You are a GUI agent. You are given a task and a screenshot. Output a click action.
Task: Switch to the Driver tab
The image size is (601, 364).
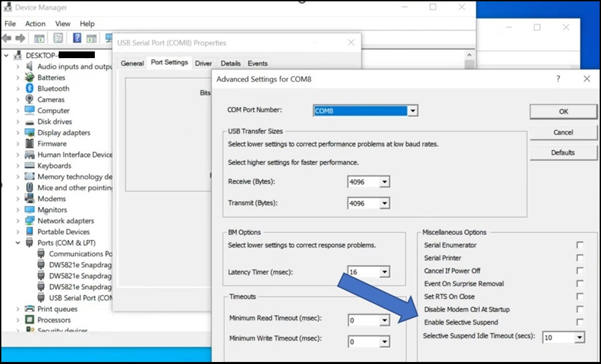204,63
